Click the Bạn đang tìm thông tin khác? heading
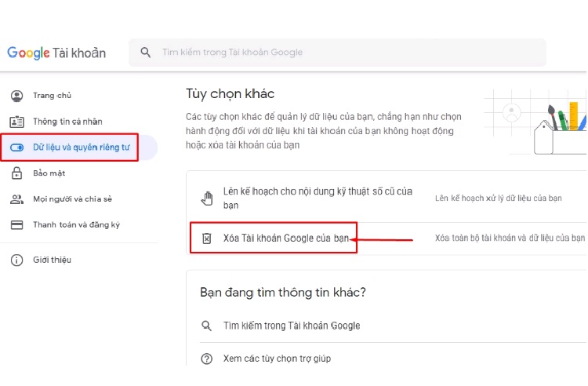The height and width of the screenshot is (386, 588). click(283, 292)
